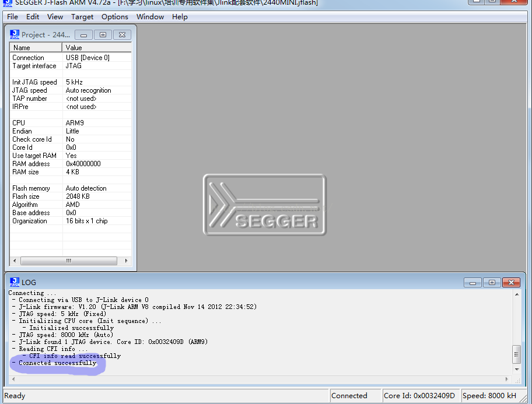532x404 pixels.
Task: Click 'Connected' status bar field
Action: tap(355, 395)
